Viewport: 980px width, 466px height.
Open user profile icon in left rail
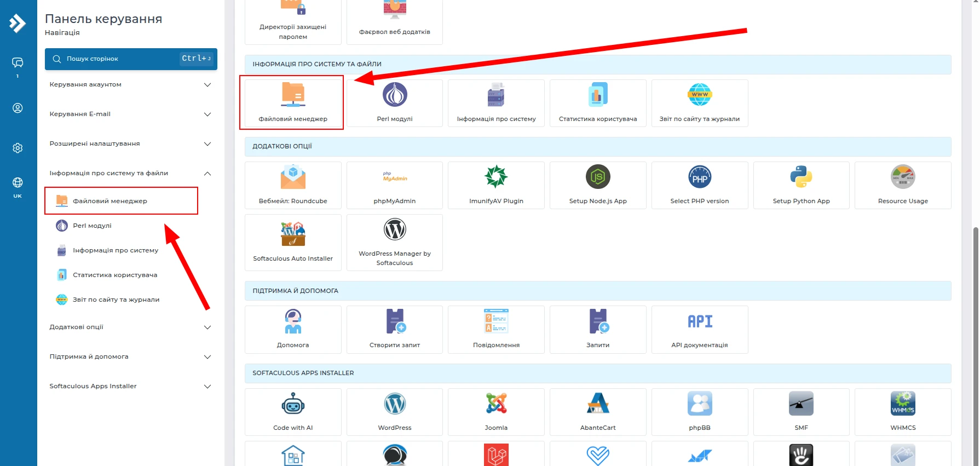(x=18, y=108)
